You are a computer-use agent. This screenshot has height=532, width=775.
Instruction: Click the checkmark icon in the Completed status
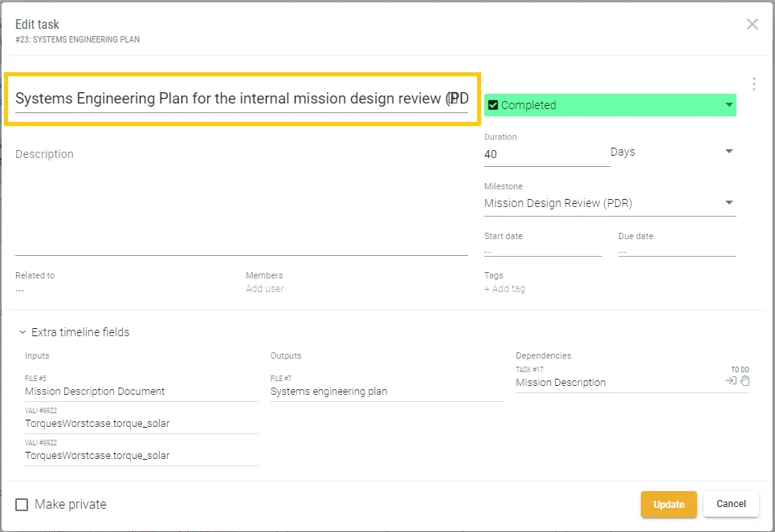click(493, 105)
